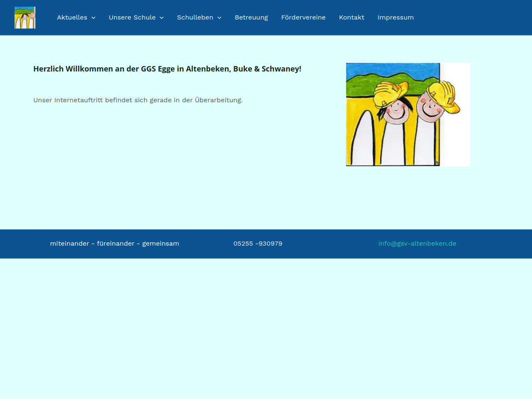The width and height of the screenshot is (532, 399).
Task: Expand the Unsere Schule dropdown arrow
Action: coord(162,18)
